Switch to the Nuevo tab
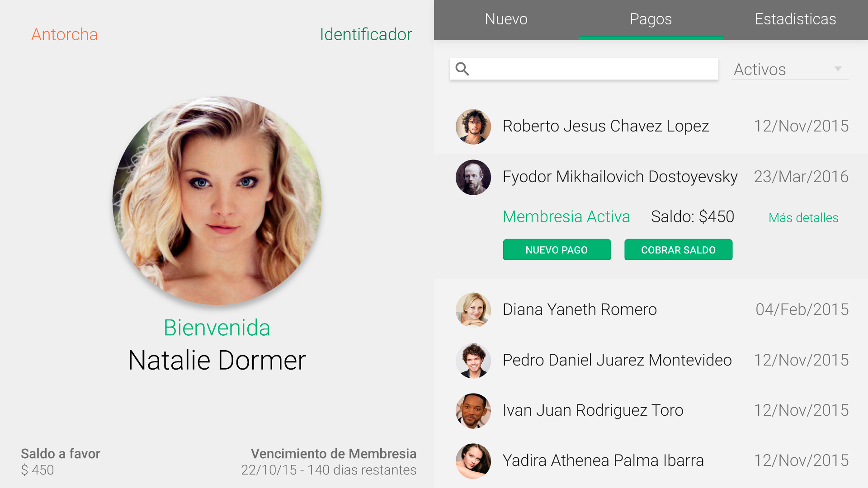Screen dimensions: 868x488 point(506,19)
